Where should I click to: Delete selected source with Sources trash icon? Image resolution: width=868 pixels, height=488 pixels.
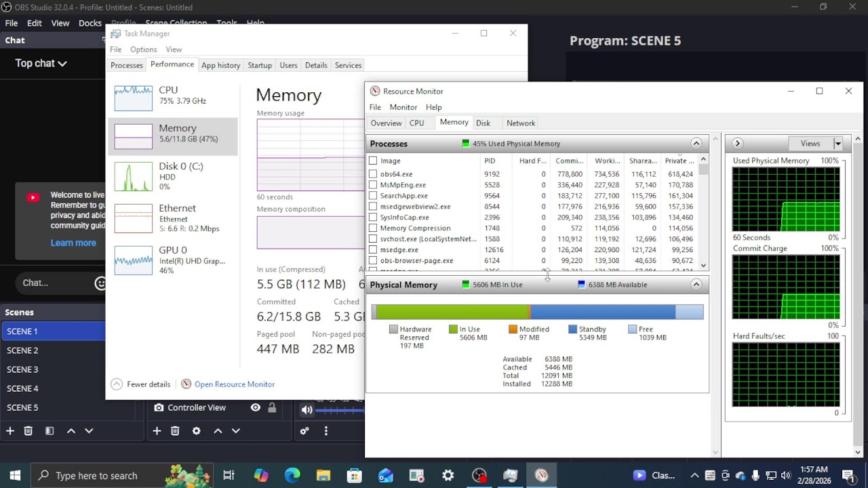pos(175,430)
